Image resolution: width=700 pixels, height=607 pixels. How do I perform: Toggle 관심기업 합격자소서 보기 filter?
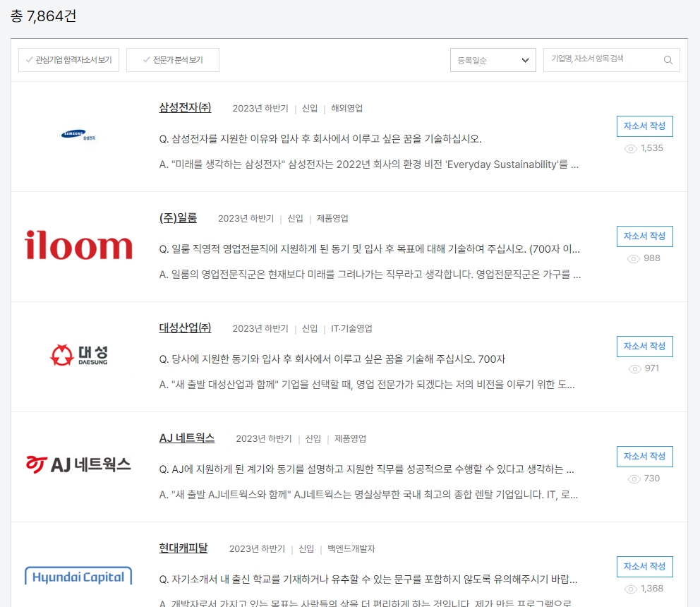[x=68, y=60]
